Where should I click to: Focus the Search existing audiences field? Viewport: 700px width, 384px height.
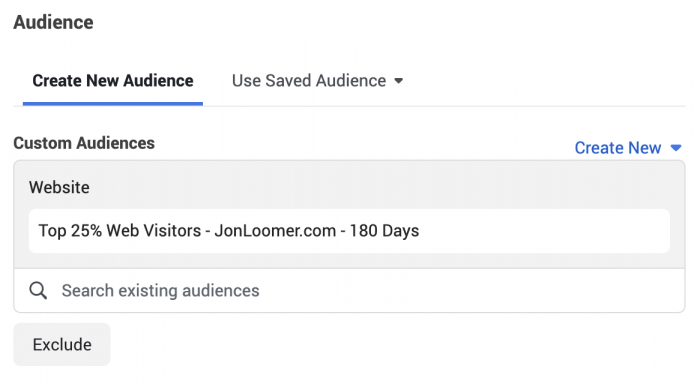[x=349, y=291]
